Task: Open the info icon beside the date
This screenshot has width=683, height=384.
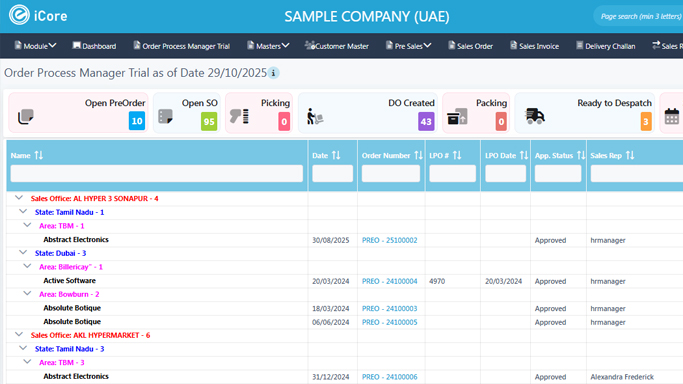Action: tap(274, 73)
